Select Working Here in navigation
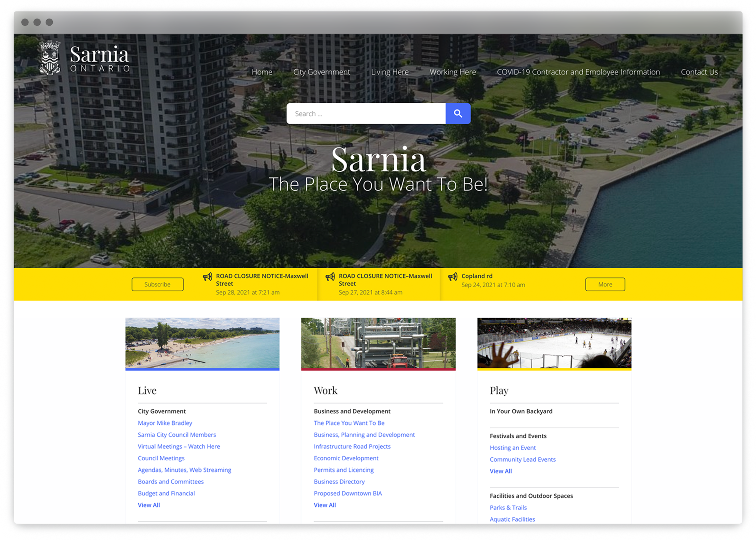Screen dimensions: 756x540 (453, 72)
